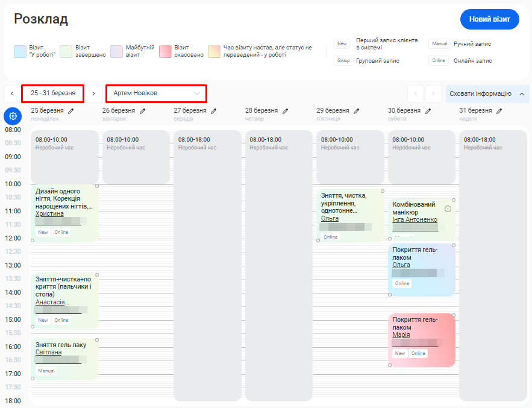Viewport: 532px width, 408px height.
Task: Click the Новий візит button
Action: pyautogui.click(x=489, y=19)
